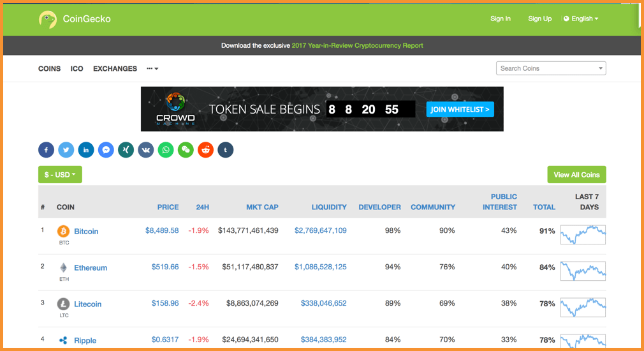Share on LinkedIn icon
644x351 pixels.
coord(86,150)
